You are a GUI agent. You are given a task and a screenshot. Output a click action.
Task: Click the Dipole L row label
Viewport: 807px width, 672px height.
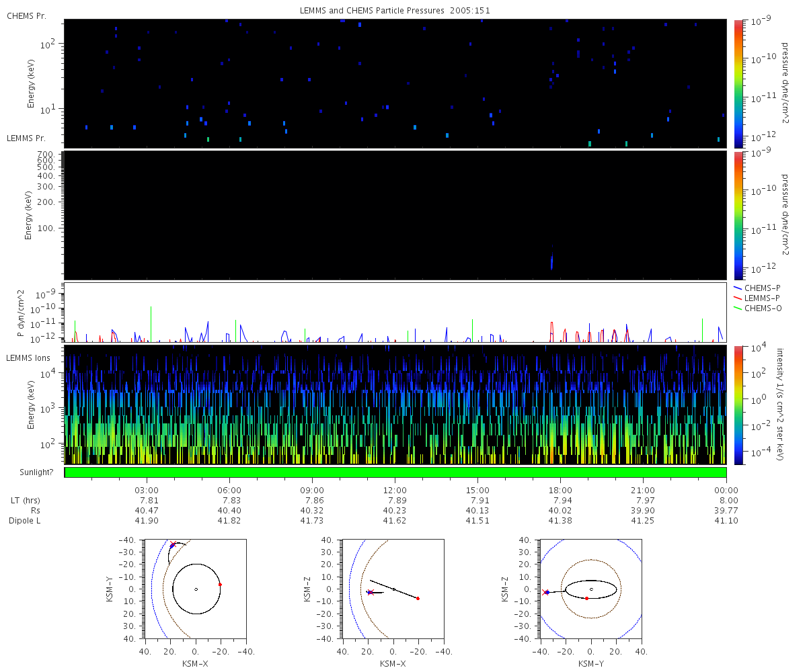(x=25, y=521)
